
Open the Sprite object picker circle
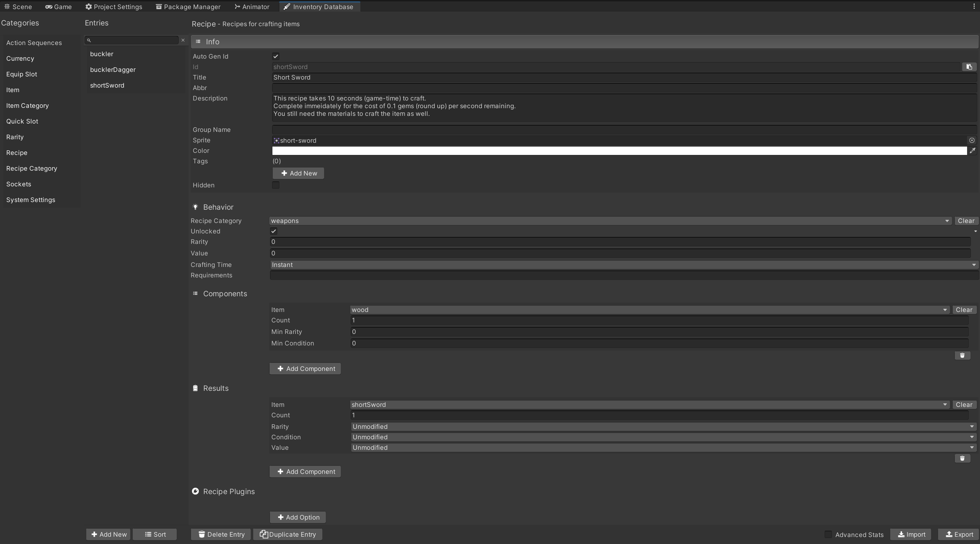(972, 140)
